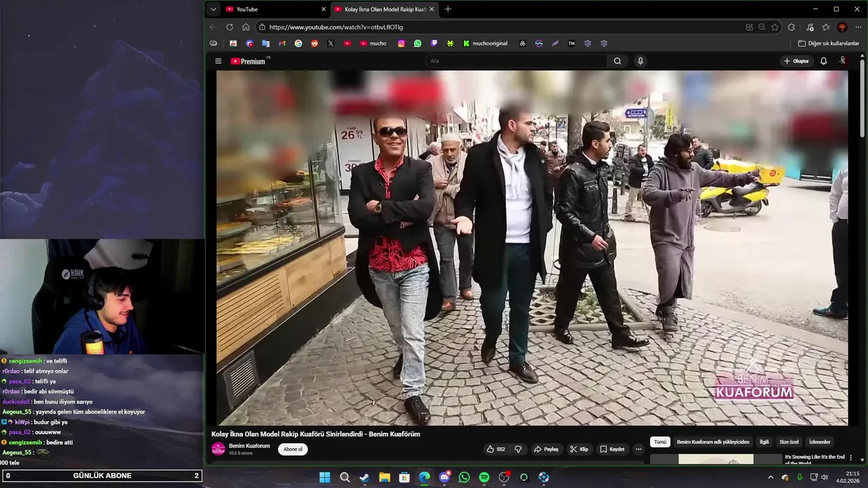
Task: Click the YouTube search magnifier button
Action: (617, 61)
